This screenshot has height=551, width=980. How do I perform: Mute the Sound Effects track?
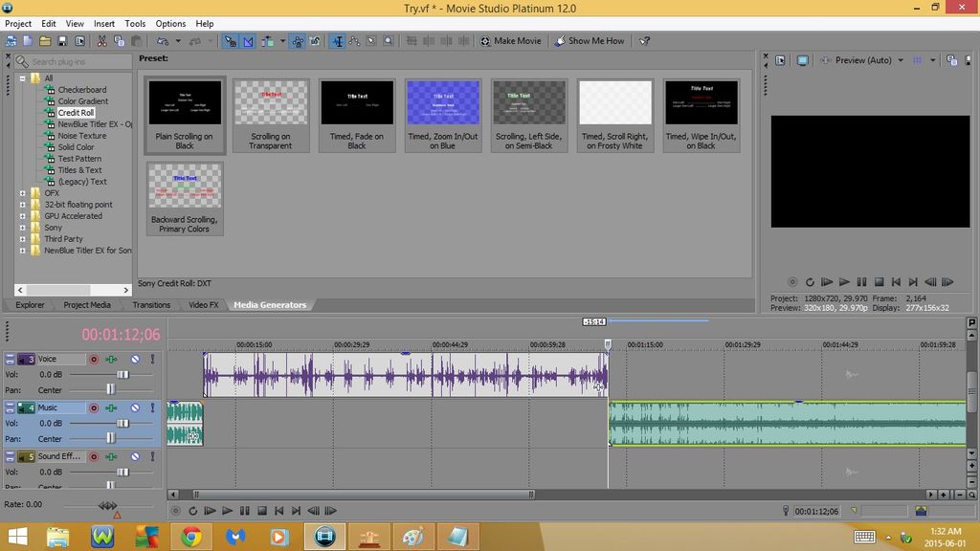pyautogui.click(x=135, y=457)
